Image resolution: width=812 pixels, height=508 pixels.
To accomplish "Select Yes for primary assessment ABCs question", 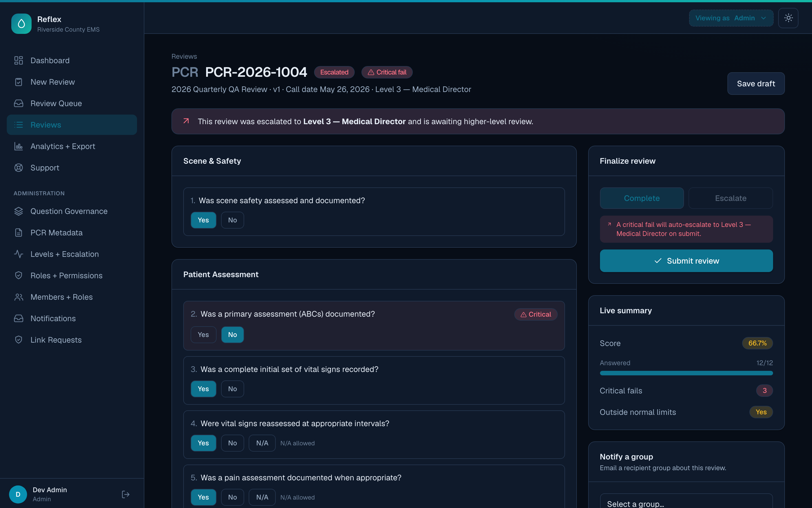I will pyautogui.click(x=203, y=335).
